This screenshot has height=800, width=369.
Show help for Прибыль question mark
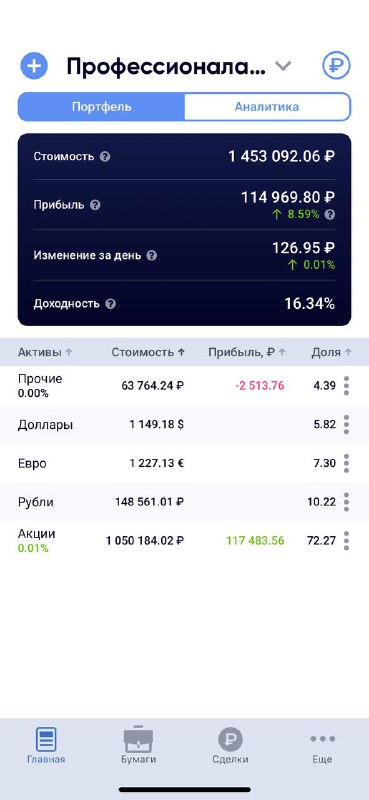95,205
